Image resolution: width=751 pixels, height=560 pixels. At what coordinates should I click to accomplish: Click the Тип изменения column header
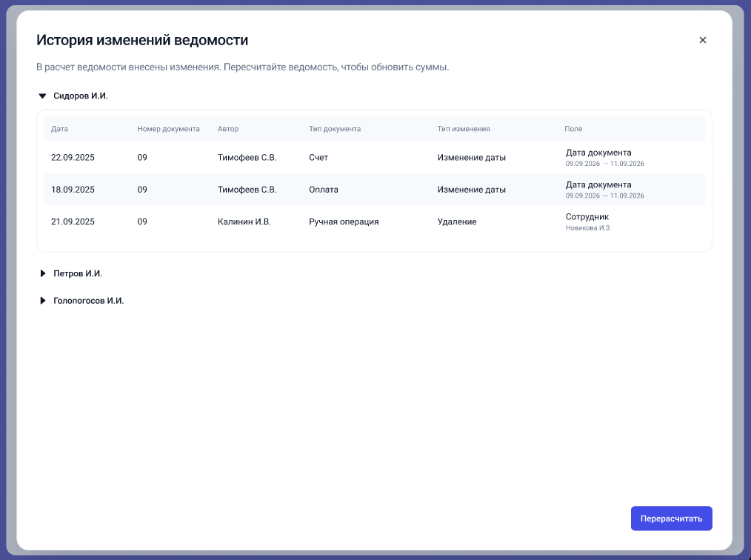point(463,129)
